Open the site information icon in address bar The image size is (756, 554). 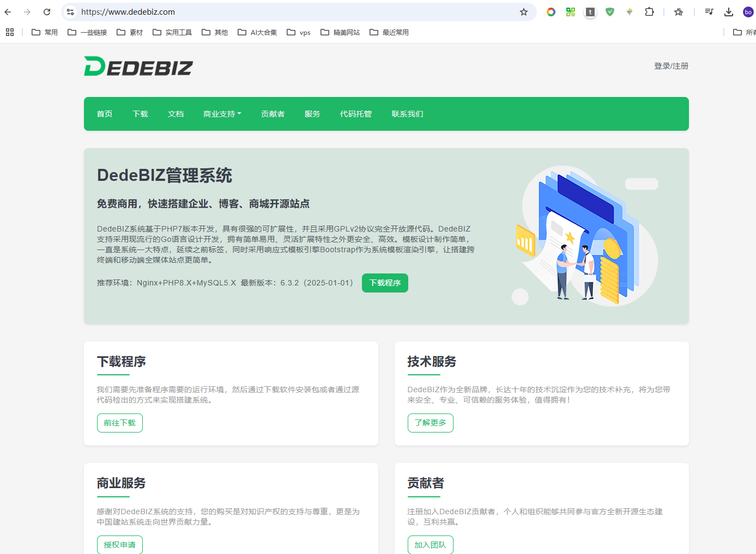tap(70, 12)
